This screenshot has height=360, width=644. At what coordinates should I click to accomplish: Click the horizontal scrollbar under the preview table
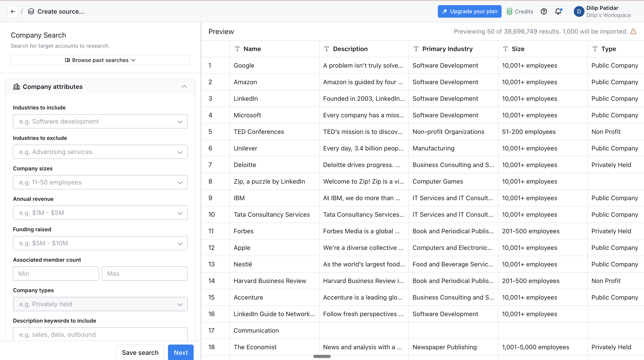[322, 356]
